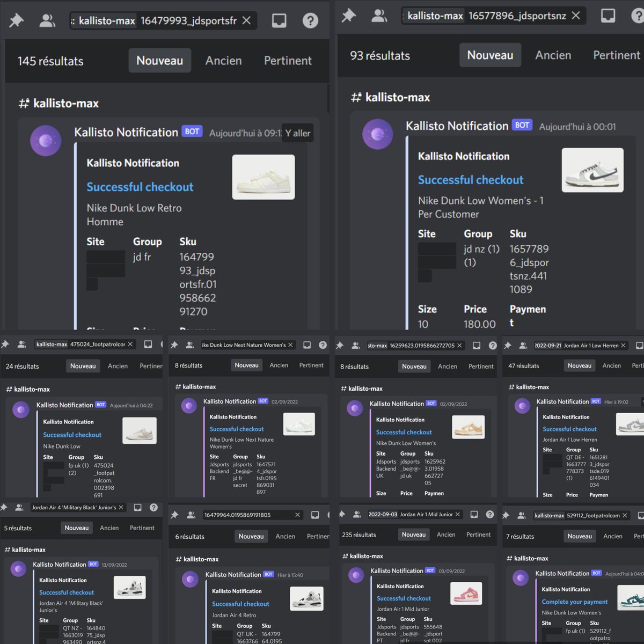Clear the 16479993_jdsportsfr search with the X
The image size is (644, 644).
[x=246, y=20]
